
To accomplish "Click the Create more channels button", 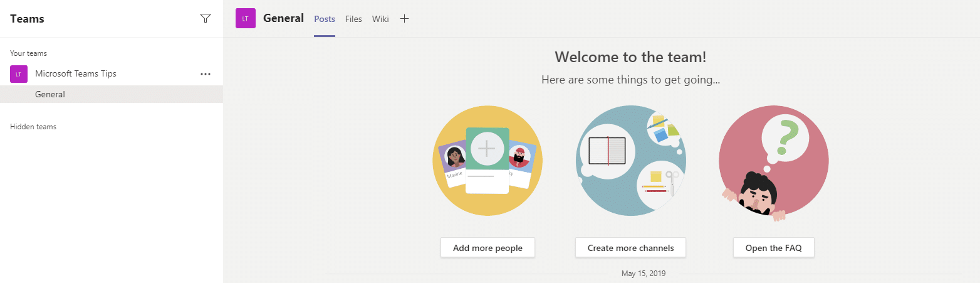I will point(630,248).
